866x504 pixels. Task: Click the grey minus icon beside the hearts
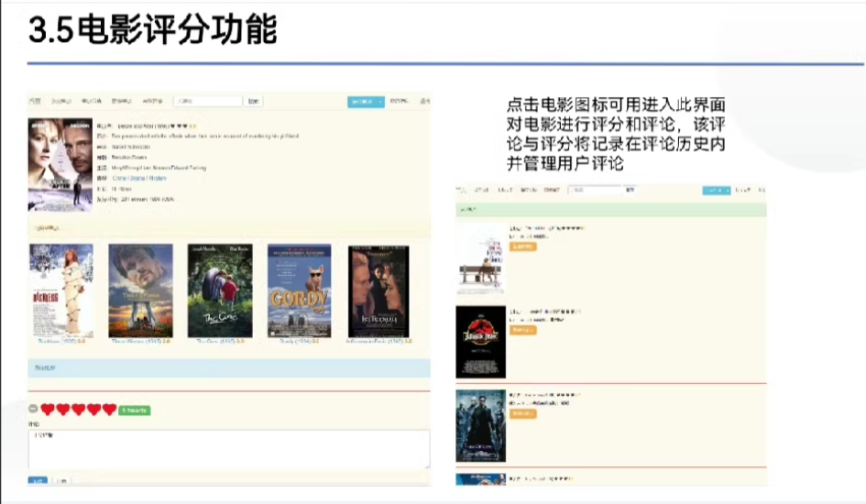[33, 409]
